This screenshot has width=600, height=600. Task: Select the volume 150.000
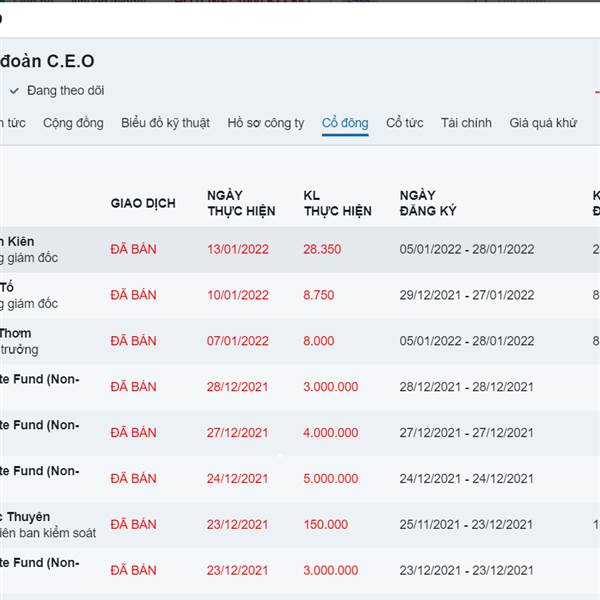(x=326, y=525)
